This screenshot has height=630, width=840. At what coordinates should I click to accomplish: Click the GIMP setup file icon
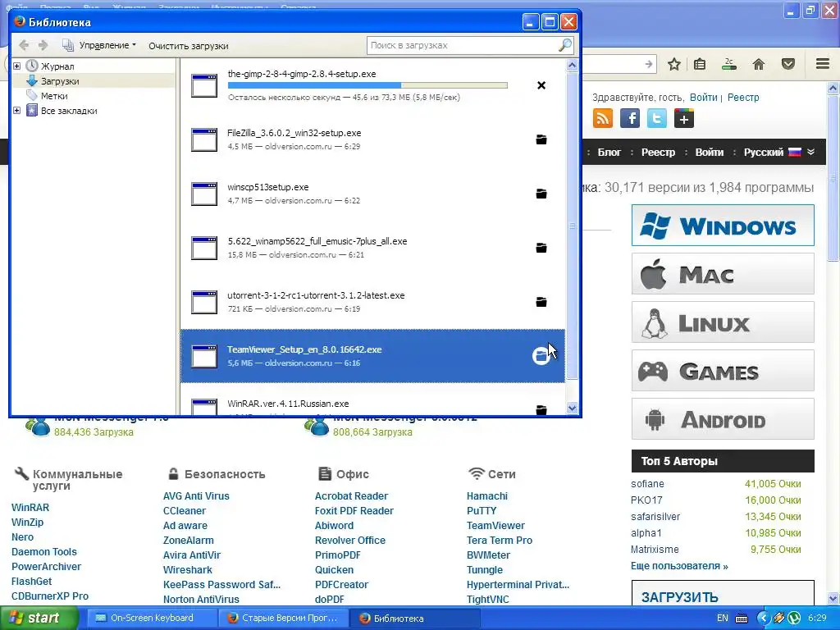coord(204,85)
